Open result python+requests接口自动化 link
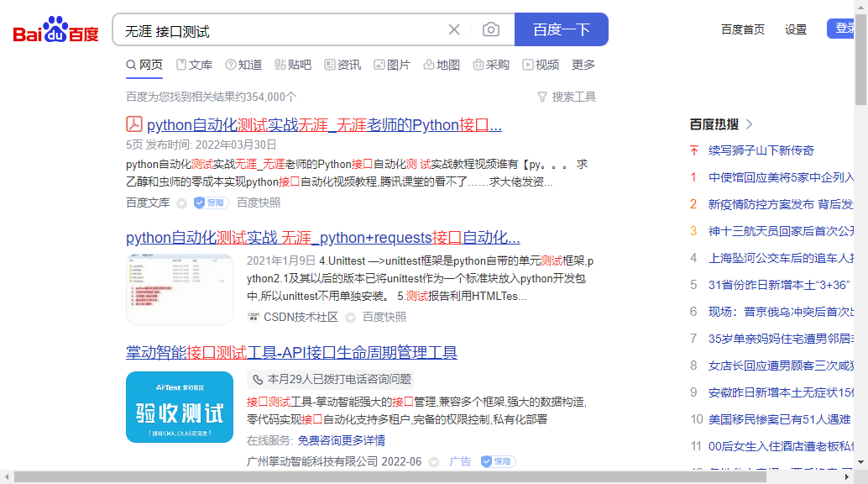The height and width of the screenshot is (484, 868). pos(322,238)
